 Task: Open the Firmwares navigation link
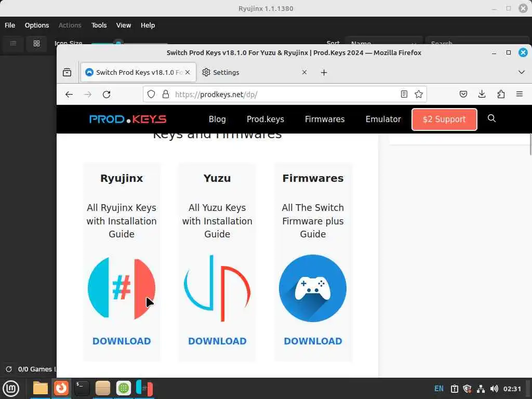(325, 119)
